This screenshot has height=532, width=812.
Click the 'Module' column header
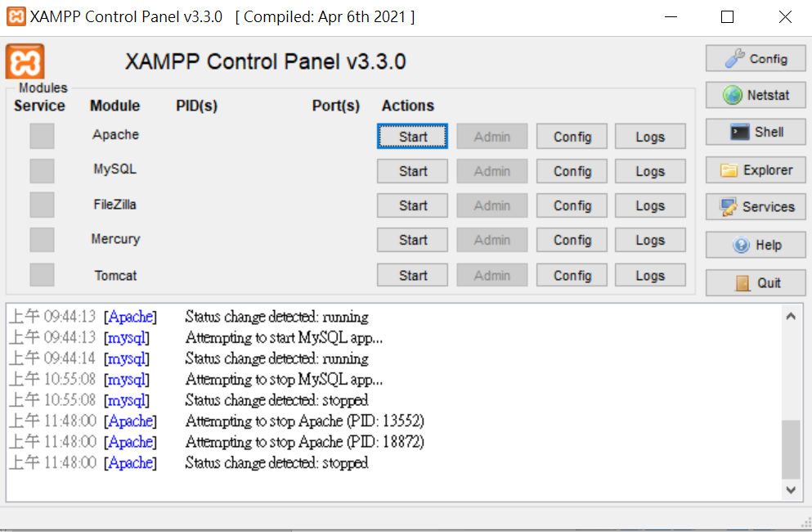click(x=115, y=106)
